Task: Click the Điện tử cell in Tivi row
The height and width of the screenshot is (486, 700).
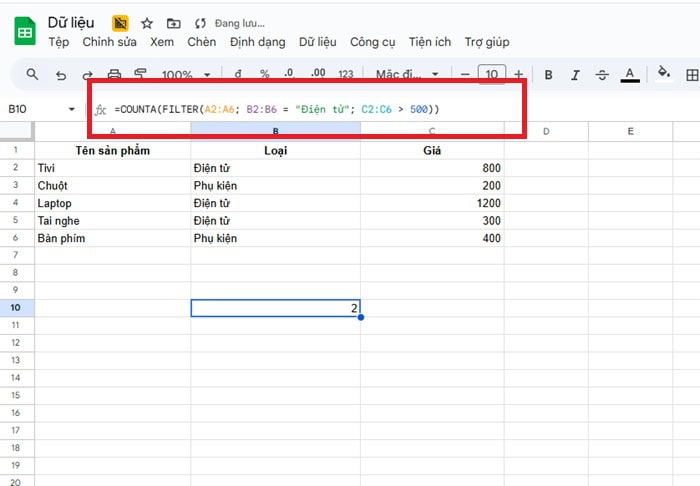Action: click(x=275, y=168)
